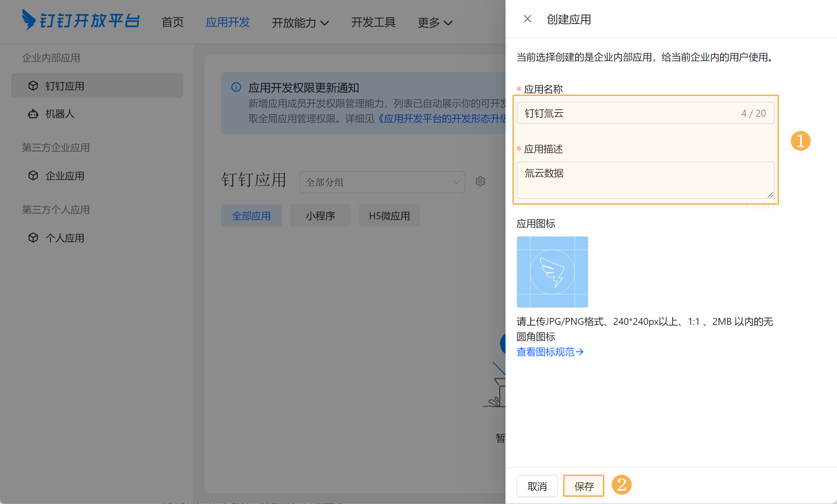Click the cube icon beside 个人应用

tap(33, 238)
